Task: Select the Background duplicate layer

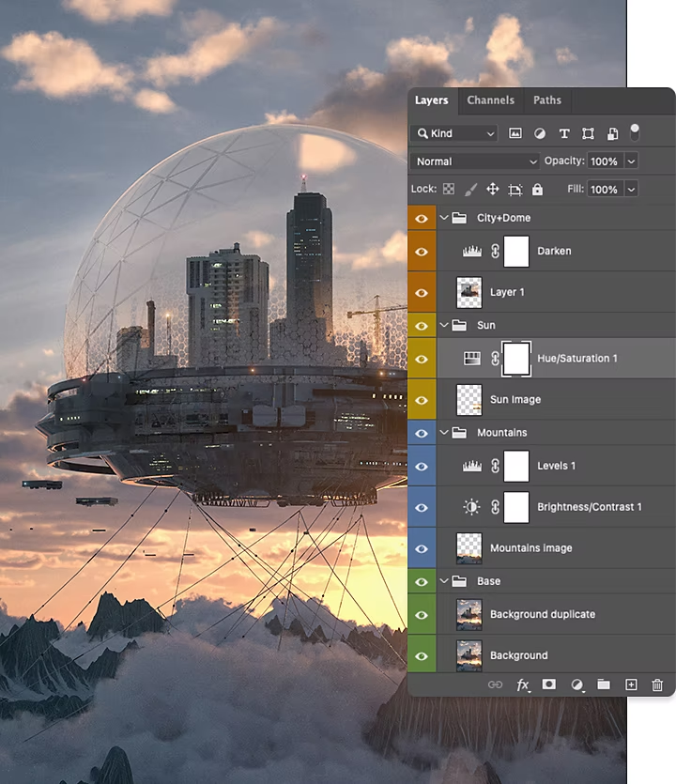Action: 543,614
